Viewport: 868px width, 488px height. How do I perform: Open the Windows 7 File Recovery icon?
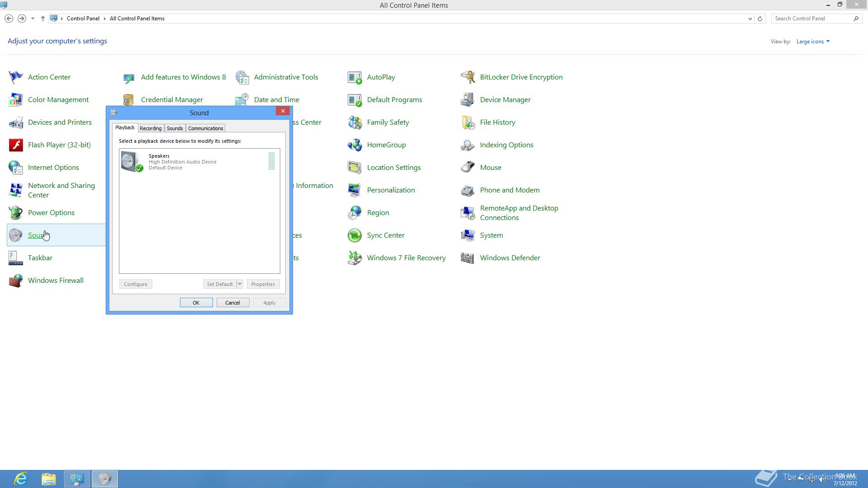pyautogui.click(x=355, y=258)
